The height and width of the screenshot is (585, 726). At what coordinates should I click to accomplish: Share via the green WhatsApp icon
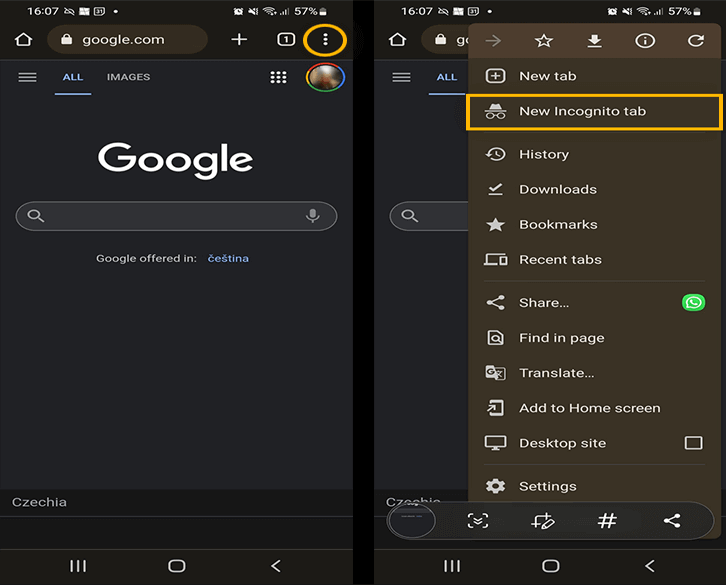pyautogui.click(x=693, y=302)
